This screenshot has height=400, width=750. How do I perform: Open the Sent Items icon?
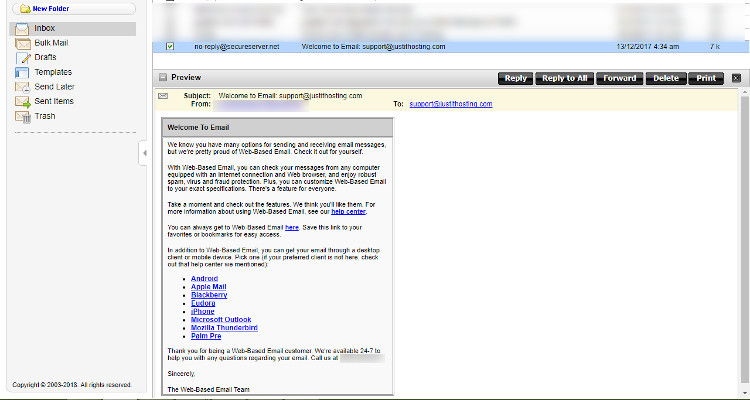(22, 101)
